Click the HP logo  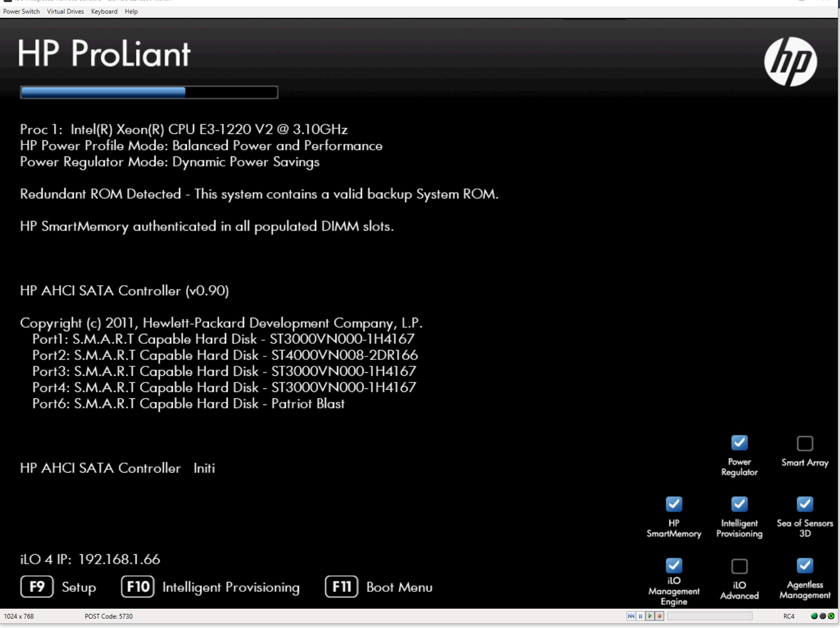(x=790, y=61)
